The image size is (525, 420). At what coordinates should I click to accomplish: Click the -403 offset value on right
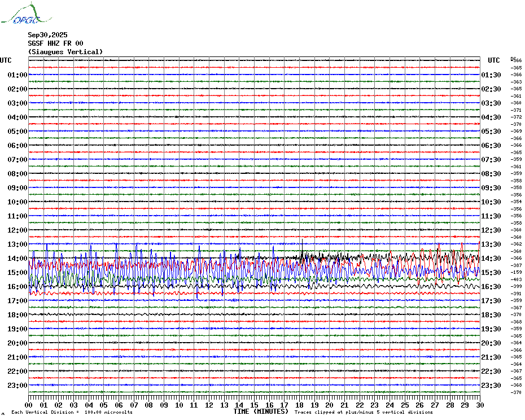[516, 279]
